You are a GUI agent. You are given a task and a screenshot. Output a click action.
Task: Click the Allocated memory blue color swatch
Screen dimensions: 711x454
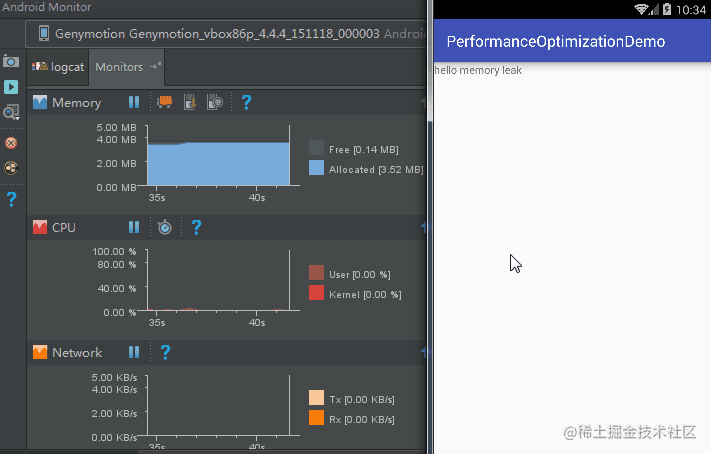click(317, 168)
